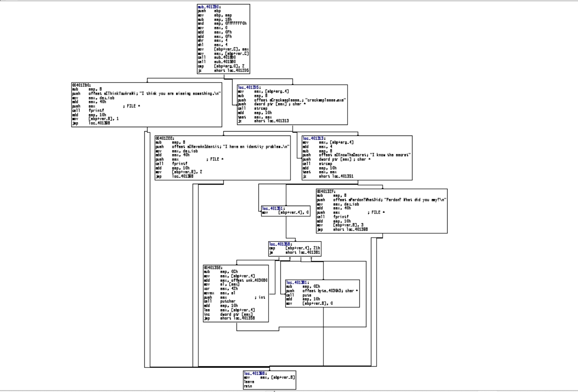The height and width of the screenshot is (392, 578).
Task: Select the 'loc_401313:' block label
Action: pos(314,138)
